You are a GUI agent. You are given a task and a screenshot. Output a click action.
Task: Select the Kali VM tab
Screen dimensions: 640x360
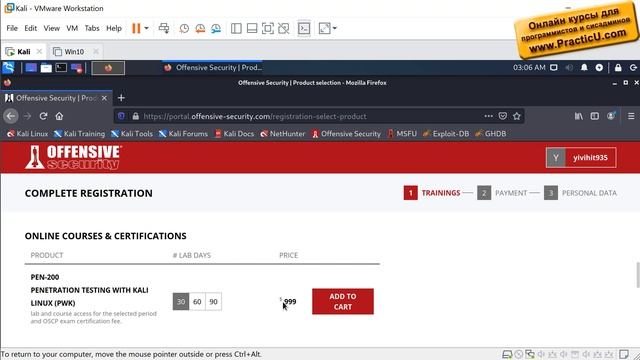[24, 51]
